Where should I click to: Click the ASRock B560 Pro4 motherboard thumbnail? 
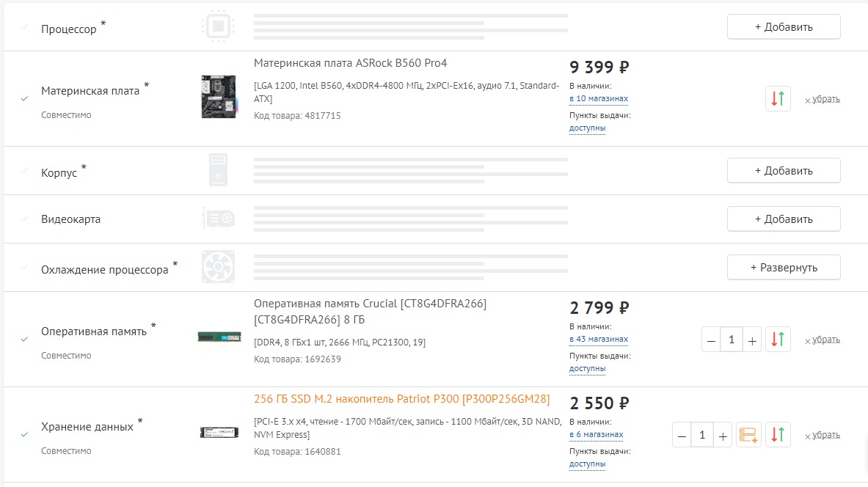coord(219,96)
